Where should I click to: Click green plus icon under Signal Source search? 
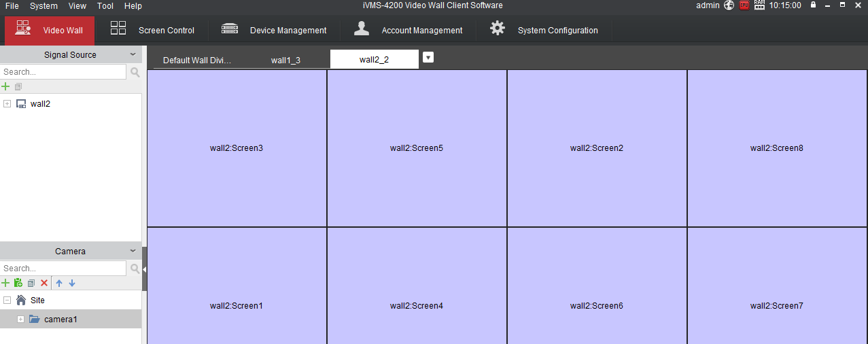click(x=5, y=86)
